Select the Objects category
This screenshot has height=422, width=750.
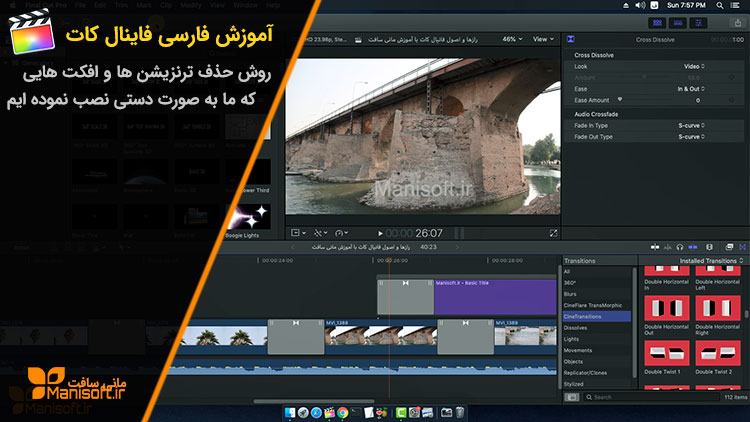(x=596, y=362)
